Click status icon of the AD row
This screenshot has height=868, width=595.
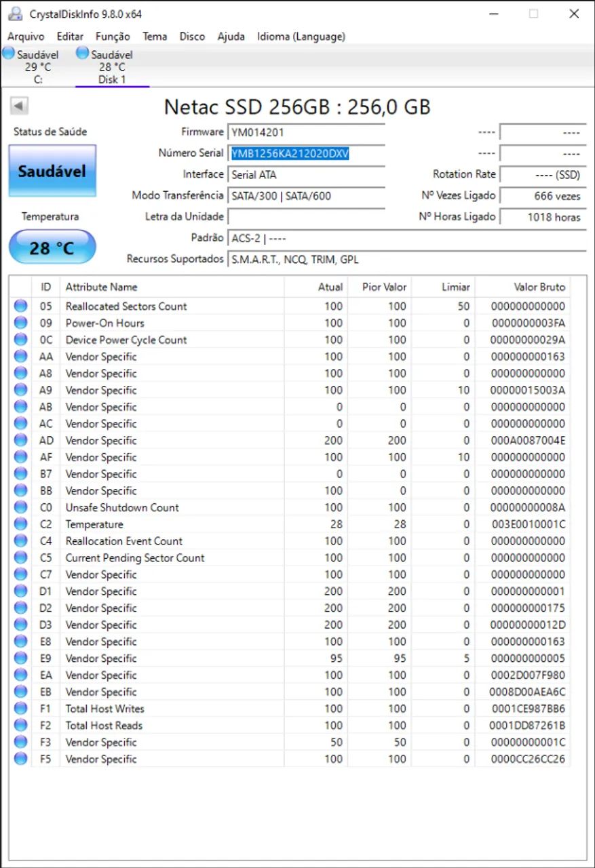click(21, 440)
